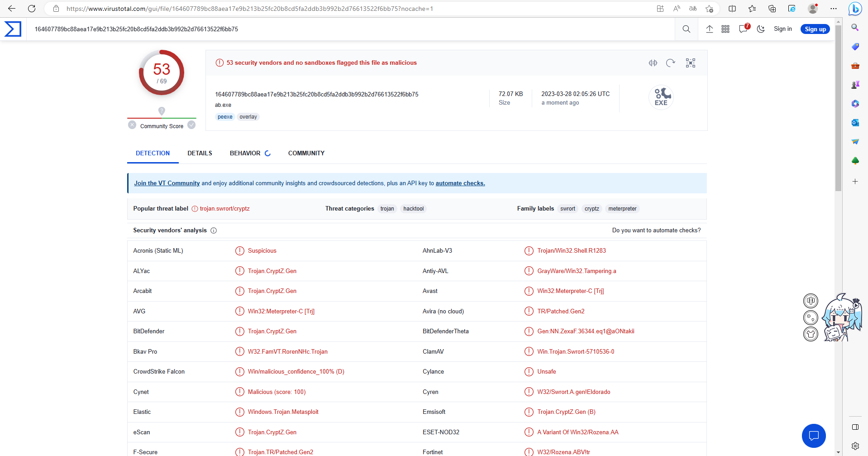The height and width of the screenshot is (456, 868).
Task: Click the site lock icon in address bar
Action: point(56,9)
